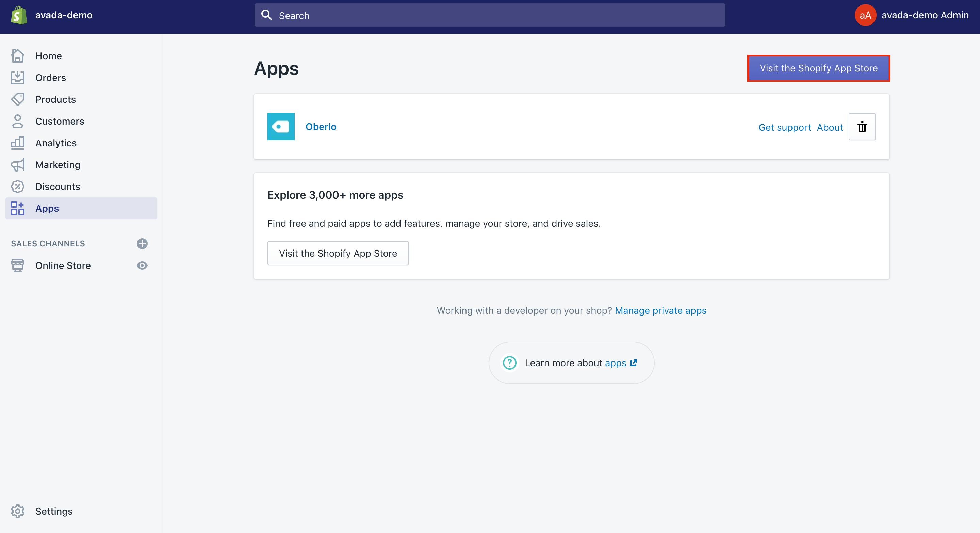Select Online Store from sidebar
Screen dimensions: 980x533
coord(63,265)
